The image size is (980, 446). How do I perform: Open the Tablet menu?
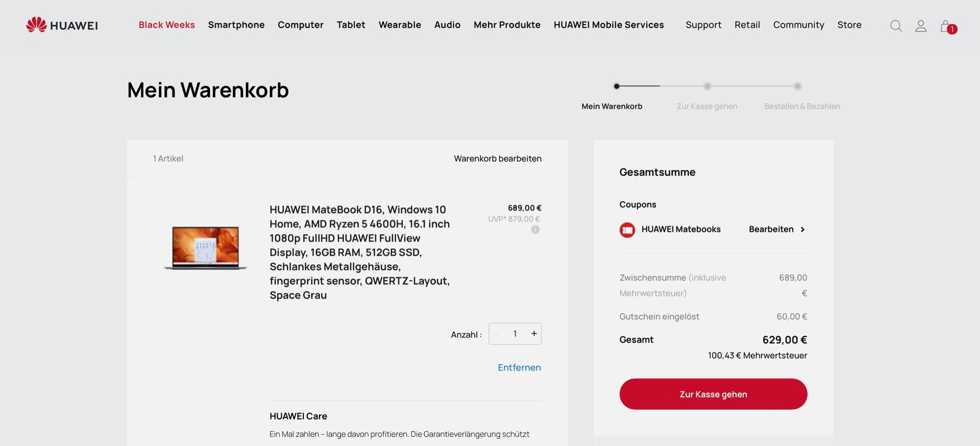tap(351, 25)
